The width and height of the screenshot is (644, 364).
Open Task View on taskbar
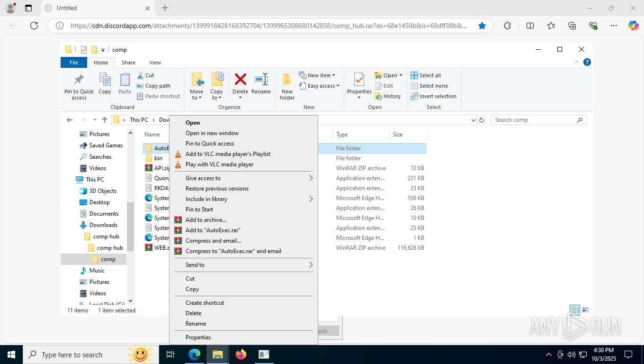[x=170, y=355]
